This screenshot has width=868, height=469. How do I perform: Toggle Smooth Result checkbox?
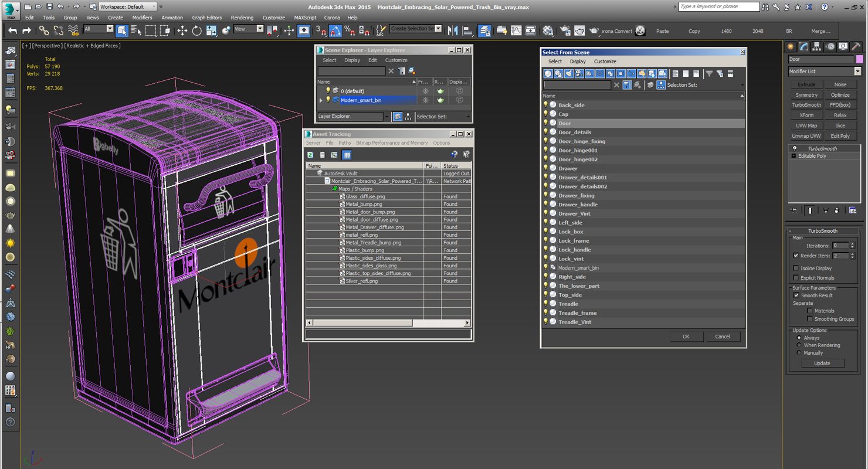(796, 295)
